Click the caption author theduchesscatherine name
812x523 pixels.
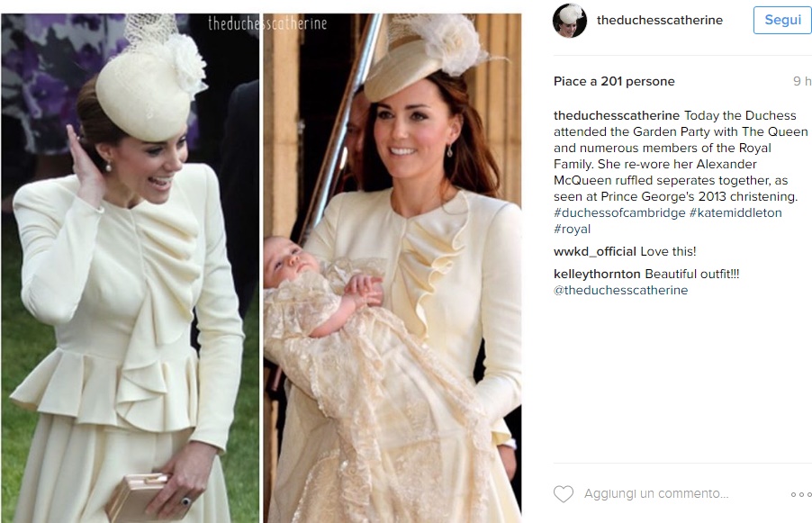click(617, 115)
